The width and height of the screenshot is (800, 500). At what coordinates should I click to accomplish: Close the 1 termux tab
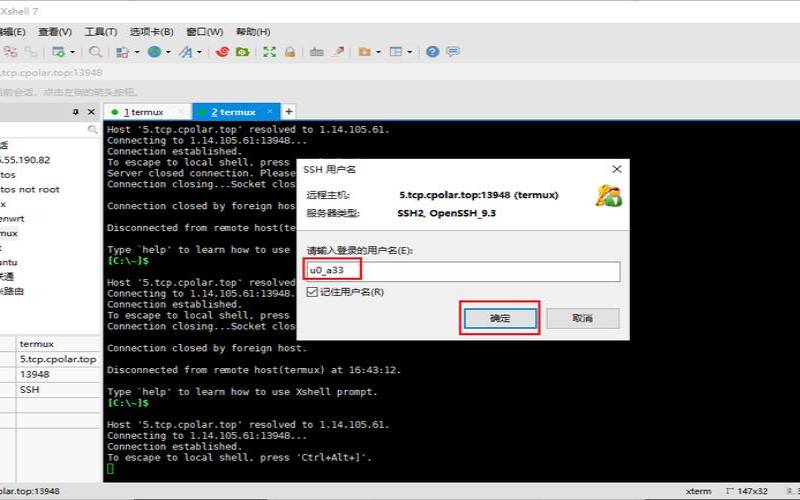tap(181, 111)
